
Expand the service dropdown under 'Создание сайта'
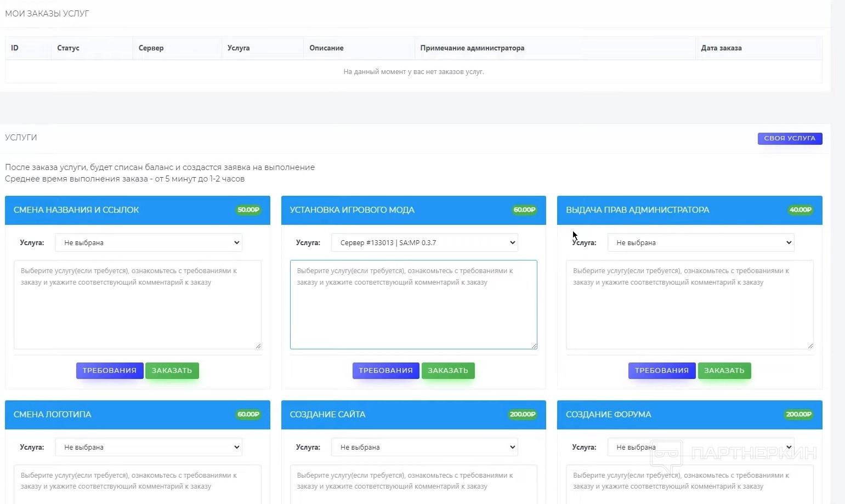coord(424,447)
